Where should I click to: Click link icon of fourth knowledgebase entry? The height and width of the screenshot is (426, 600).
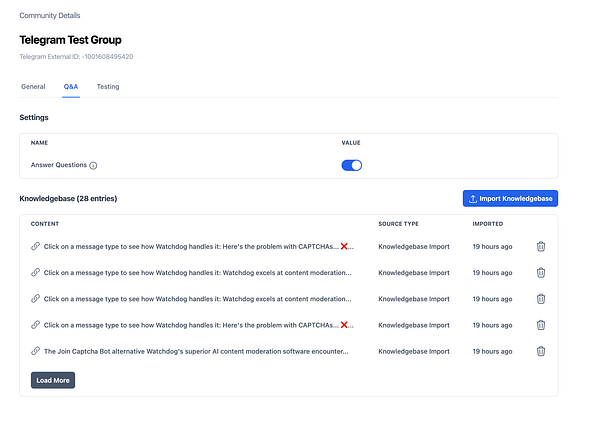35,325
